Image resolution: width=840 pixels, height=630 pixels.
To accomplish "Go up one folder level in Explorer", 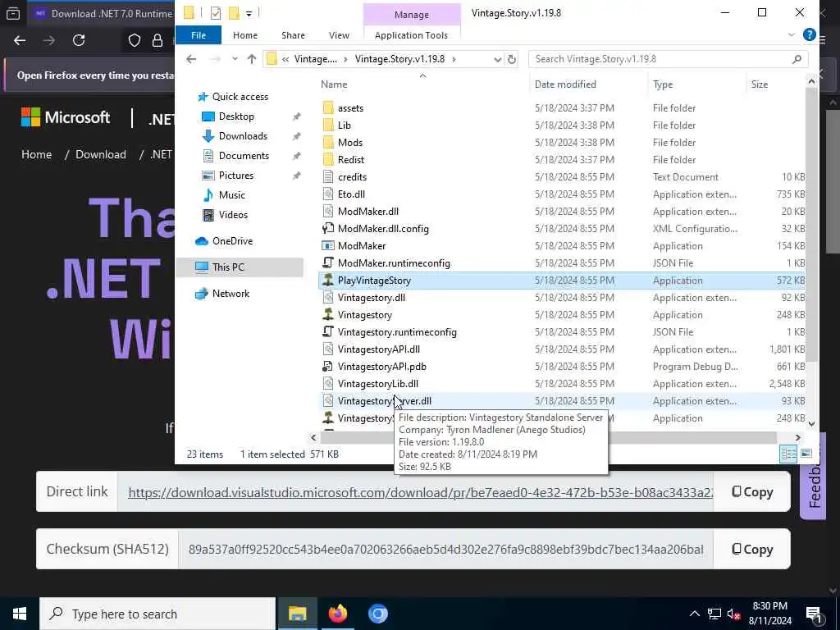I will pyautogui.click(x=251, y=59).
